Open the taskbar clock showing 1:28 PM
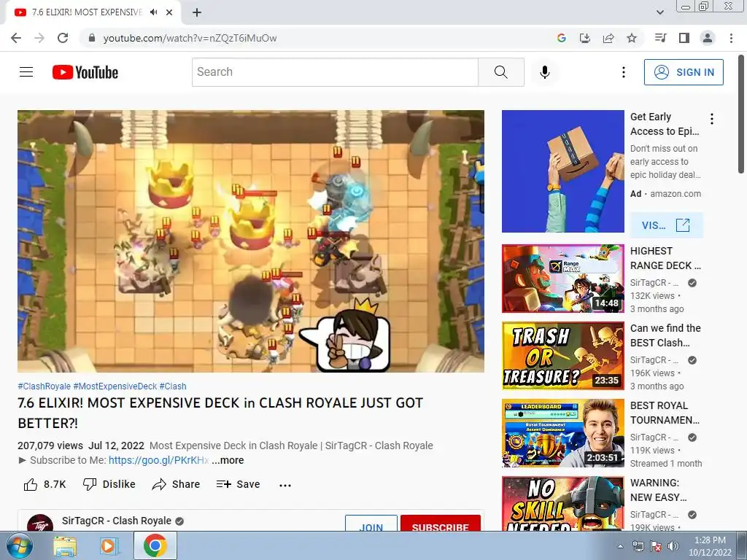Viewport: 747px width, 560px height. point(710,546)
